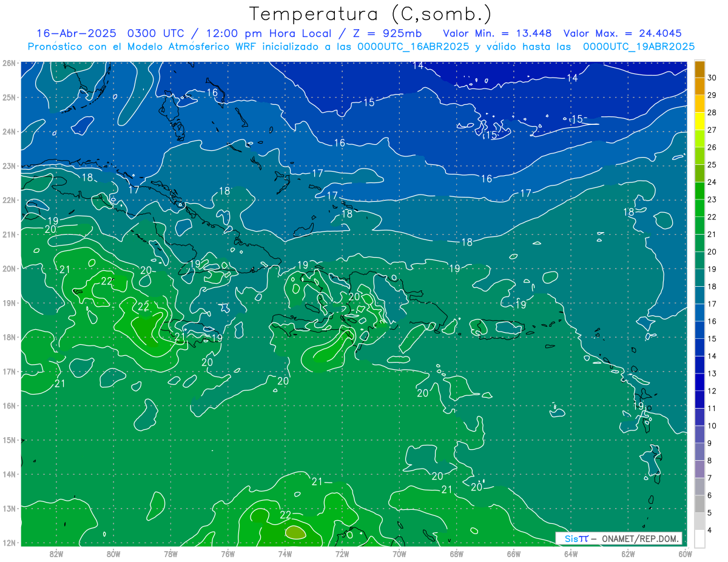Click the ONAMET/REP.DOM. credit box
The height and width of the screenshot is (562, 728).
click(619, 538)
